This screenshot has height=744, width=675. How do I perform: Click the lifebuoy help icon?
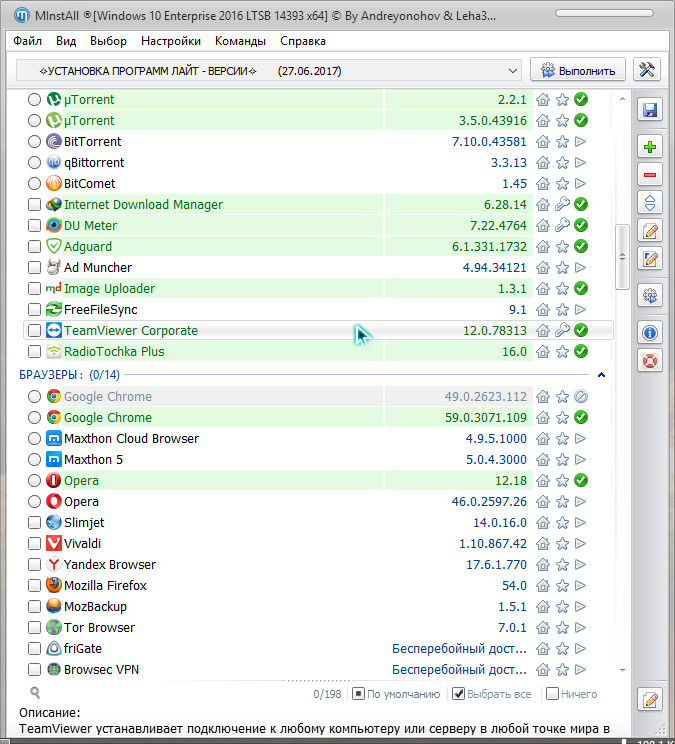tap(650, 360)
